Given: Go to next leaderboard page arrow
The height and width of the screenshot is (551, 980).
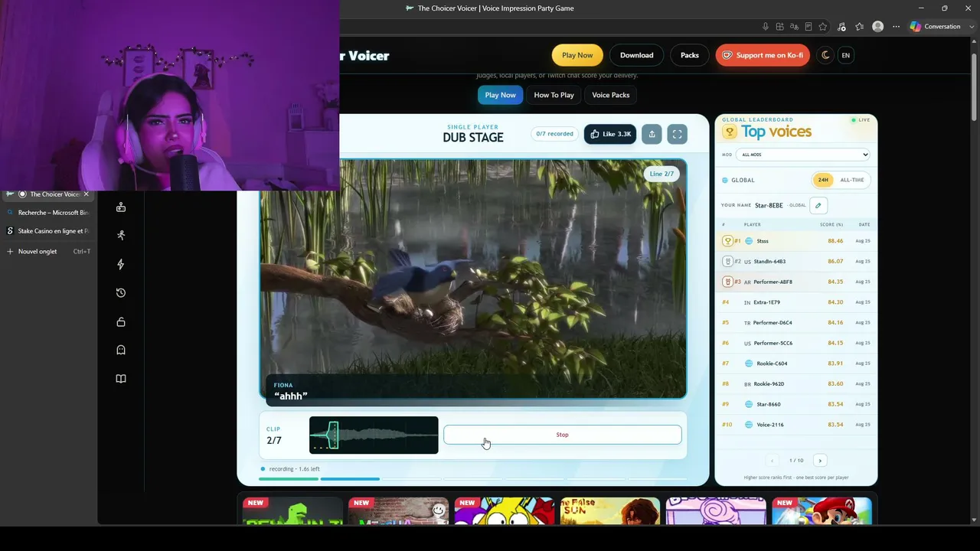Looking at the screenshot, I should (x=820, y=461).
